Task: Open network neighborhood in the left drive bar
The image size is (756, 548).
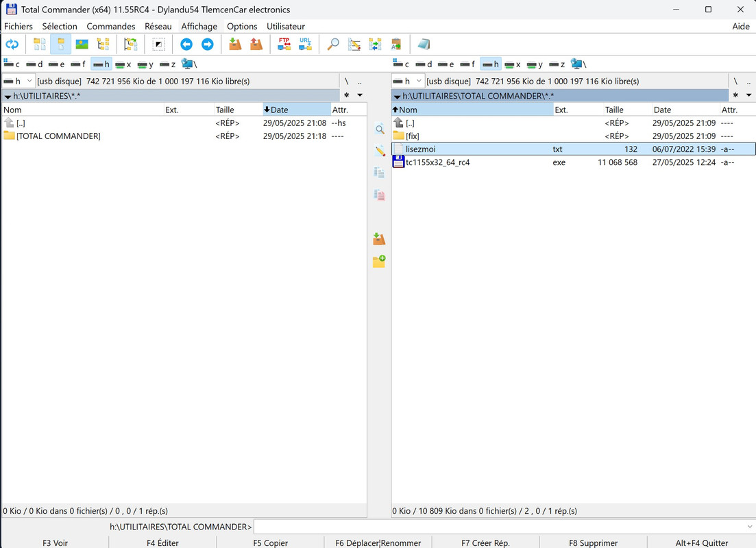Action: pos(189,64)
